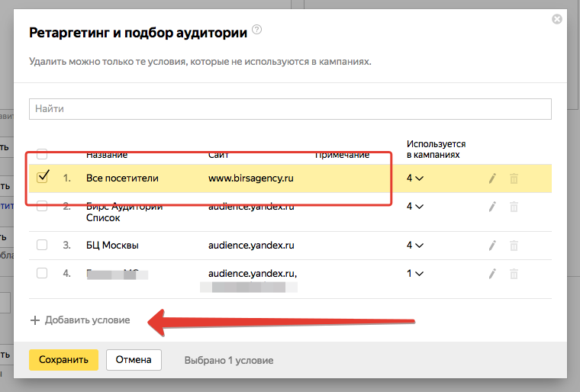Delete the «БЦ Москвы» condition
The image size is (580, 392).
coord(514,246)
